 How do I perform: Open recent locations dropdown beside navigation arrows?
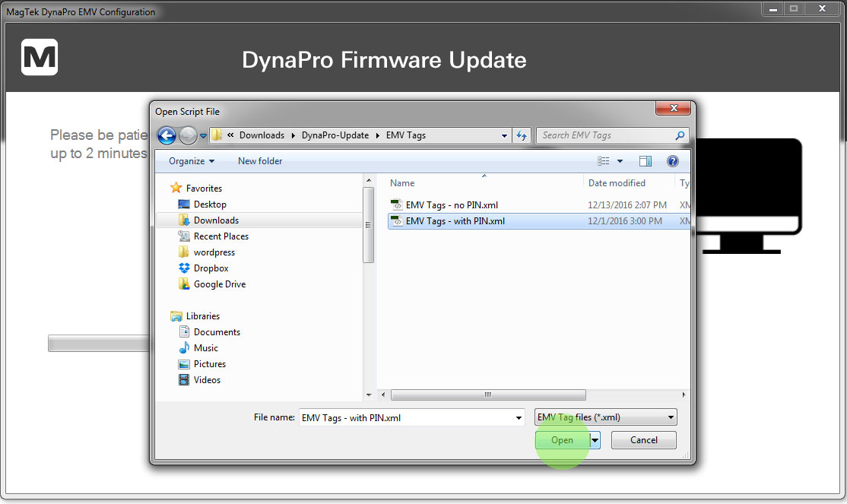(x=203, y=135)
